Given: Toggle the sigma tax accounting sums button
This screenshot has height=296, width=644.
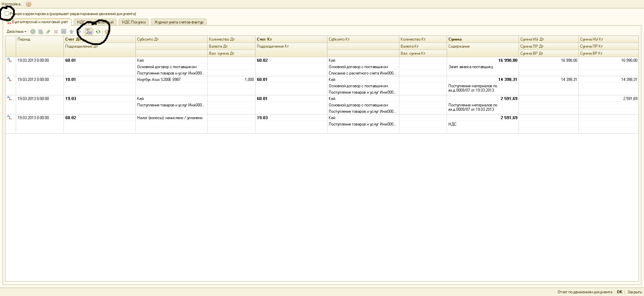Looking at the screenshot, I should point(89,32).
